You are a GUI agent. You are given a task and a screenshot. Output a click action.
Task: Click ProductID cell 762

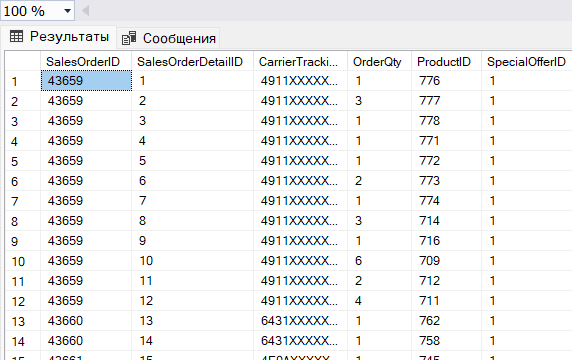tap(447, 321)
